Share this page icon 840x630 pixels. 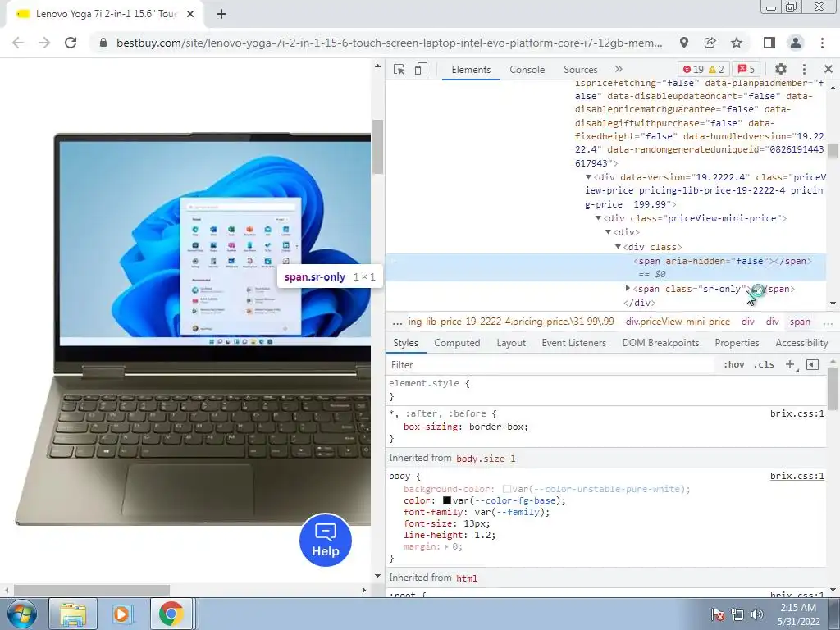point(710,43)
